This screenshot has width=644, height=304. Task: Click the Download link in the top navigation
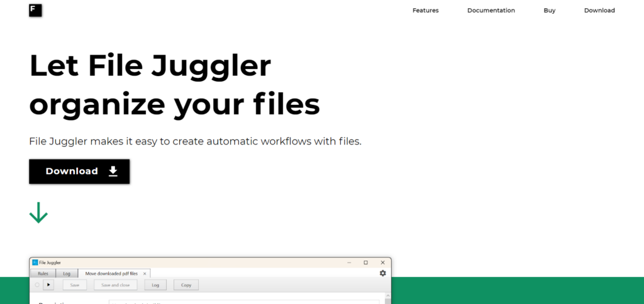coord(599,11)
